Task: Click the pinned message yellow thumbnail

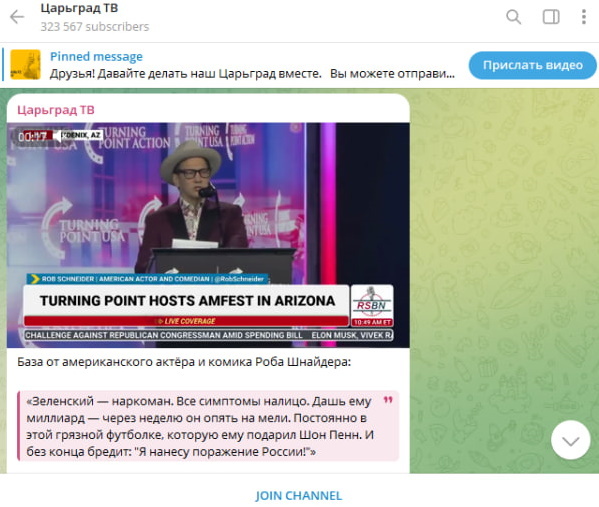Action: pyautogui.click(x=25, y=65)
